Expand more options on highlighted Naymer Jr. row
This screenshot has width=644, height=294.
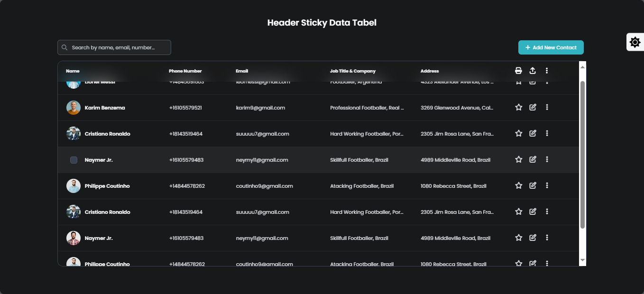pos(547,159)
